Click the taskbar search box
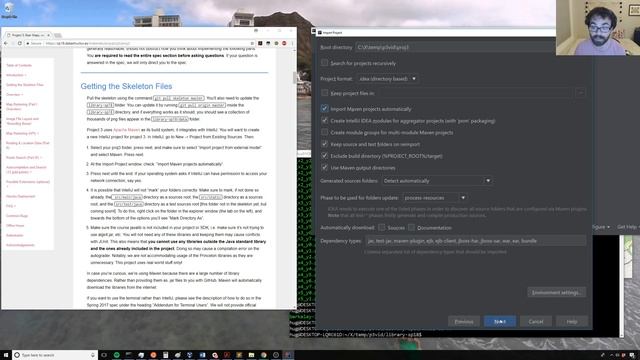The image size is (640, 360). pyautogui.click(x=55, y=355)
